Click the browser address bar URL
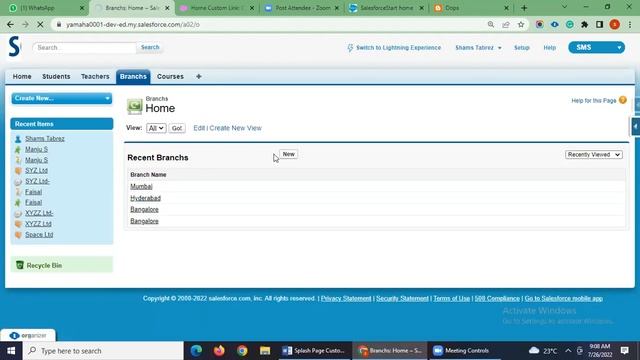Image resolution: width=640 pixels, height=360 pixels. pyautogui.click(x=133, y=24)
